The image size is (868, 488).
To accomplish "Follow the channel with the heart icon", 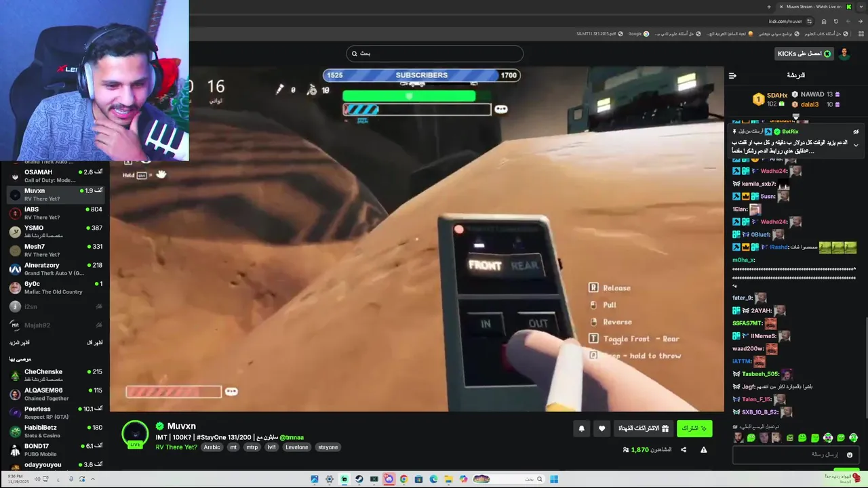I will (x=601, y=428).
